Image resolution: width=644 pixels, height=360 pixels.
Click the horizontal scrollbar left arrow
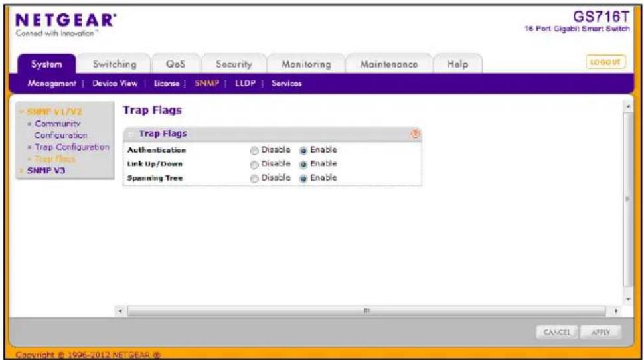(120, 311)
